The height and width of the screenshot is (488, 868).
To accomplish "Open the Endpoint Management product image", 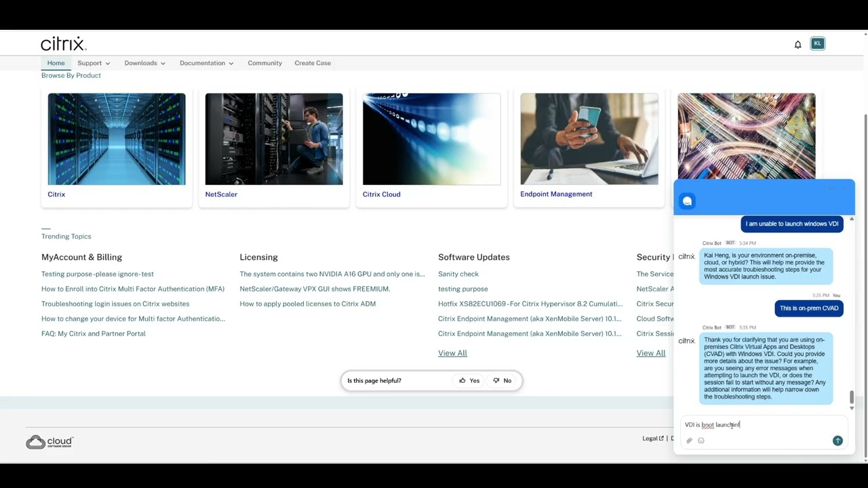I will (589, 139).
